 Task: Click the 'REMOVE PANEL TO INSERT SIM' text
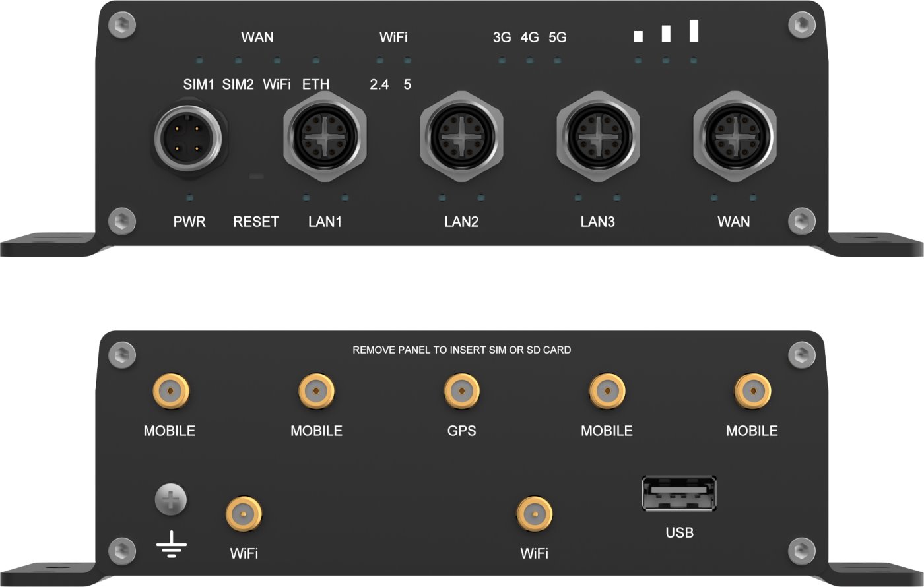[x=461, y=350]
